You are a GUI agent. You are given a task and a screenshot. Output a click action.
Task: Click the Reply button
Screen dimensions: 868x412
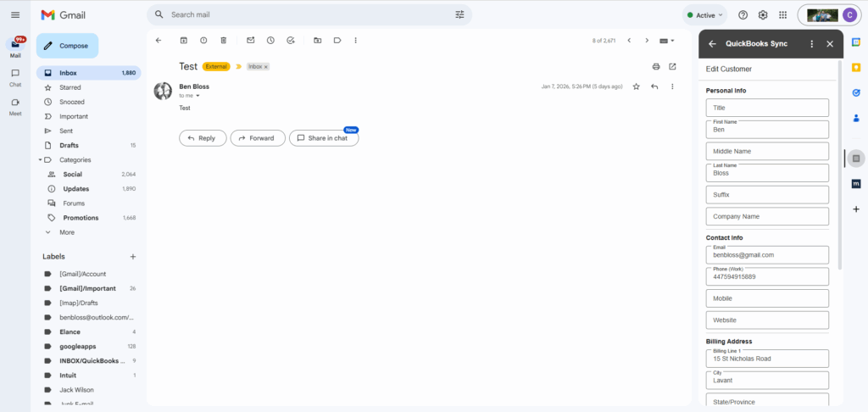click(x=203, y=138)
